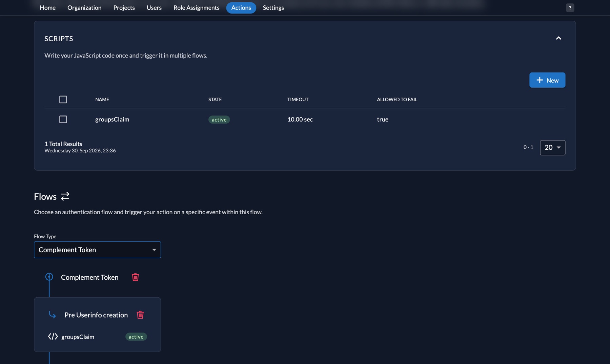Screen dimensions: 610x364
Task: Click groupsClaim in the Pre Userinfo card
Action: (78, 337)
